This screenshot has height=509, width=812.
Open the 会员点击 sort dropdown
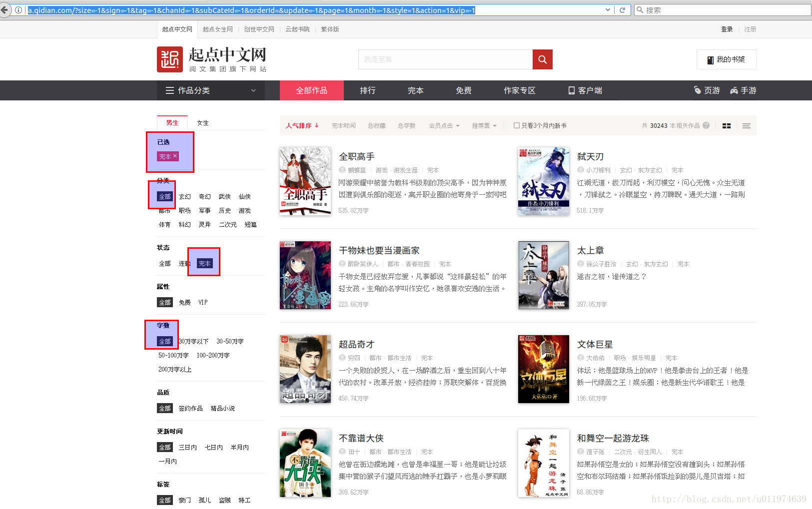click(444, 126)
